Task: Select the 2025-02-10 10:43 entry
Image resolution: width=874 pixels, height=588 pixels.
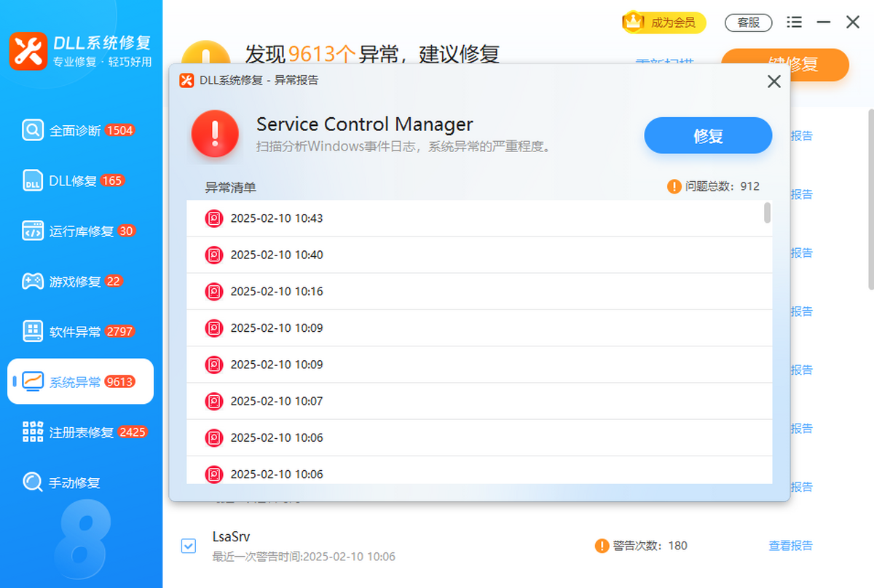Action: (479, 218)
